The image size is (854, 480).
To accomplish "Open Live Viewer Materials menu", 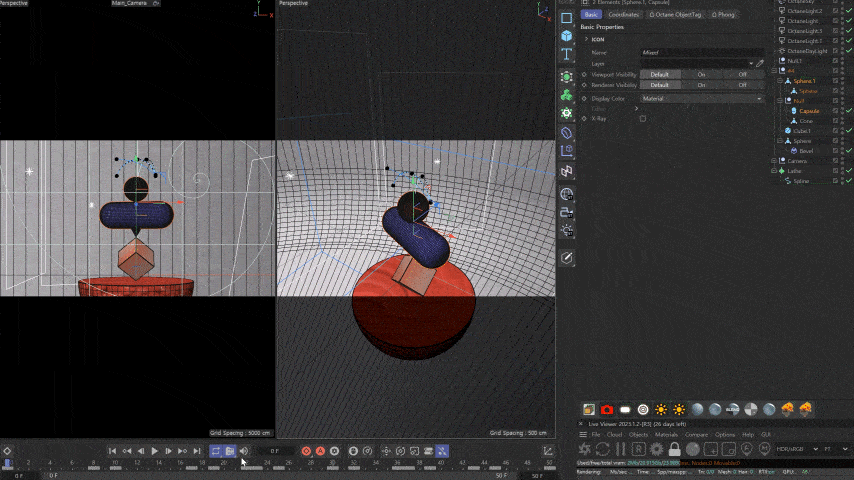I will pyautogui.click(x=666, y=435).
